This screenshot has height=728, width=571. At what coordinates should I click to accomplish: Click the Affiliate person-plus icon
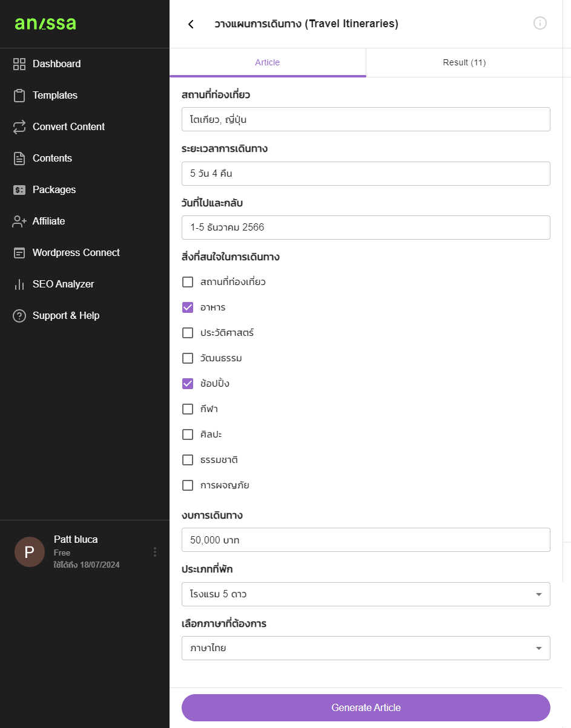click(19, 221)
